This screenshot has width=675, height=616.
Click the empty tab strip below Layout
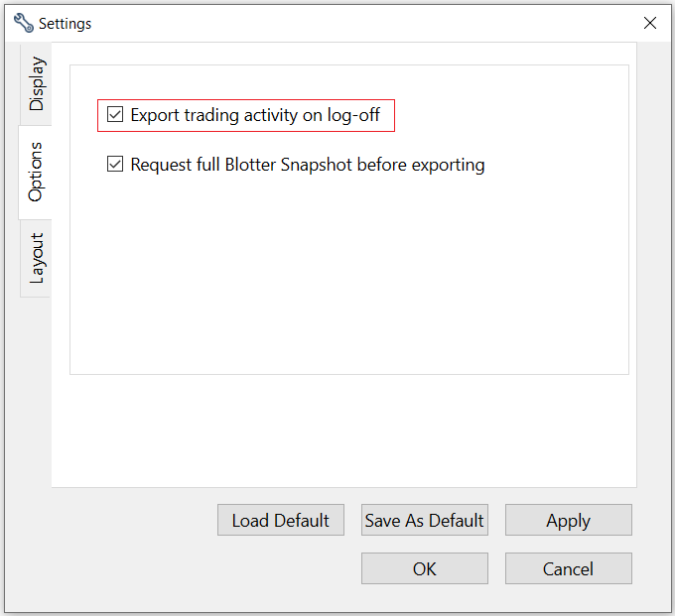(x=36, y=397)
